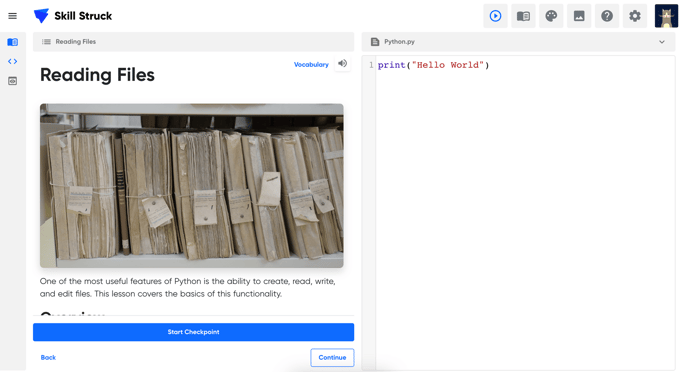Open the help question mark icon
This screenshot has width=681, height=372.
[x=607, y=16]
